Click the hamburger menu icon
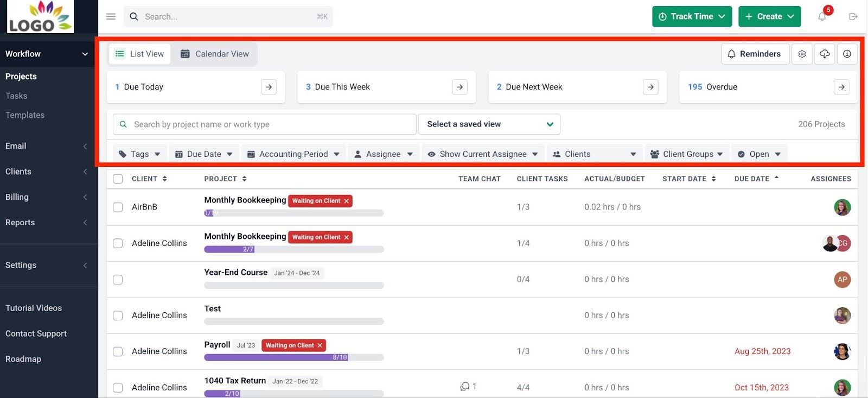This screenshot has height=398, width=868. (111, 17)
